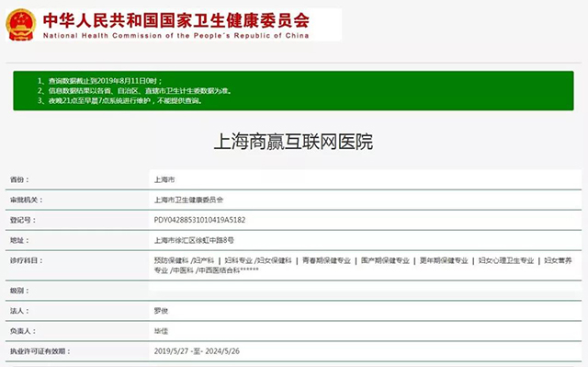Click the 登记号 field label
Viewport: 588px width, 367px height.
pyautogui.click(x=23, y=220)
